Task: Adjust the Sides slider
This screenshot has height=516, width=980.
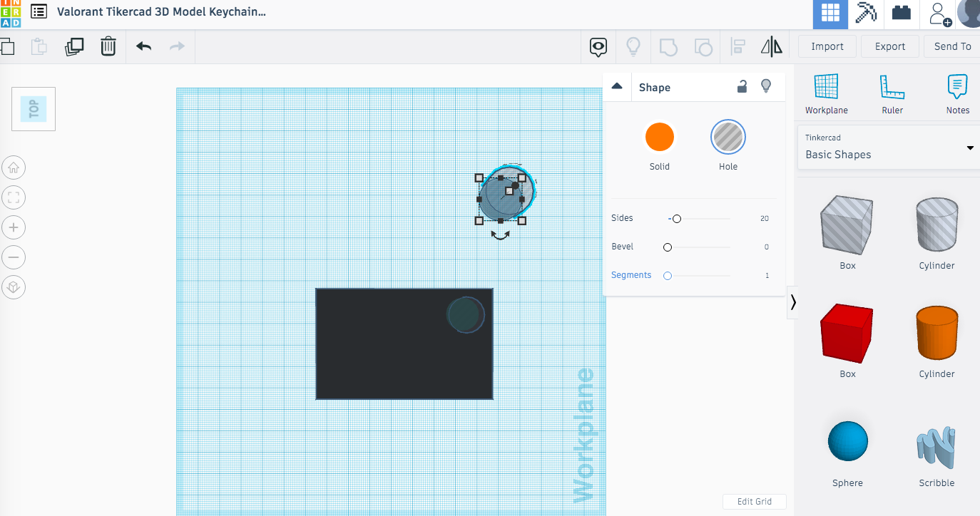Action: coord(675,219)
